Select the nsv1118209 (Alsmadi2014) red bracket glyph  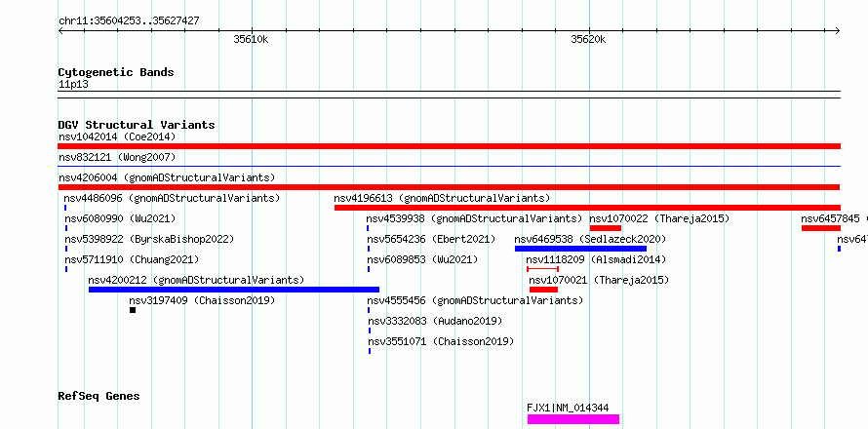pos(542,269)
